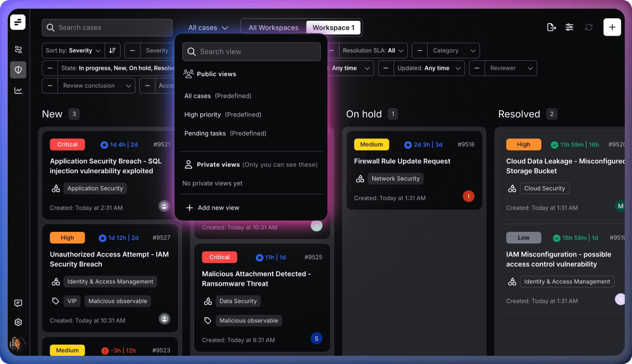Image resolution: width=632 pixels, height=364 pixels.
Task: Open the analytics chart icon in sidebar
Action: click(x=18, y=90)
